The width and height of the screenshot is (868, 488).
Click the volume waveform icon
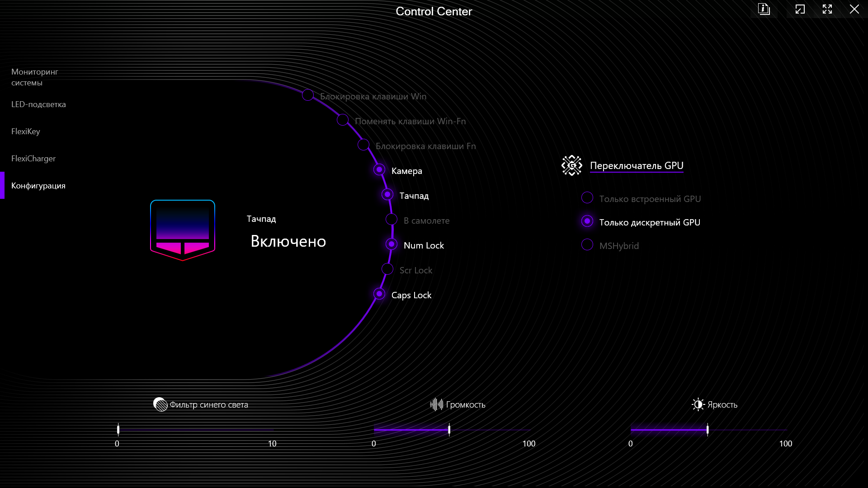436,404
